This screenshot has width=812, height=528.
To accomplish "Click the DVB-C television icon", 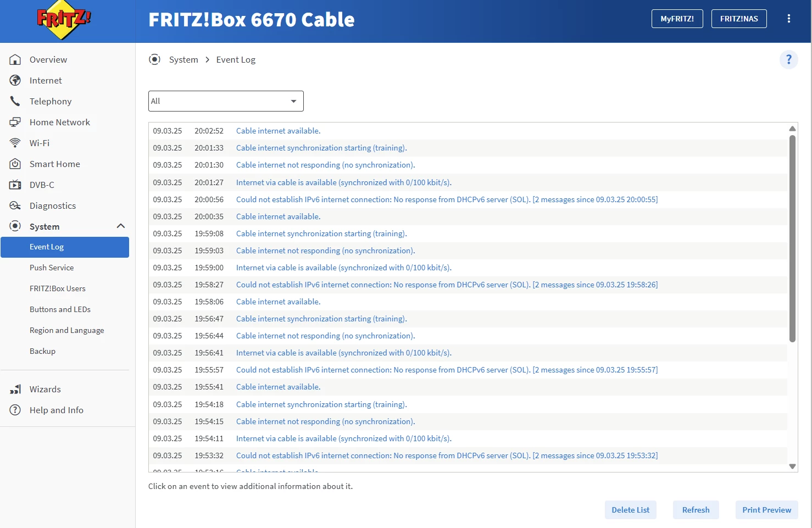I will (x=15, y=185).
